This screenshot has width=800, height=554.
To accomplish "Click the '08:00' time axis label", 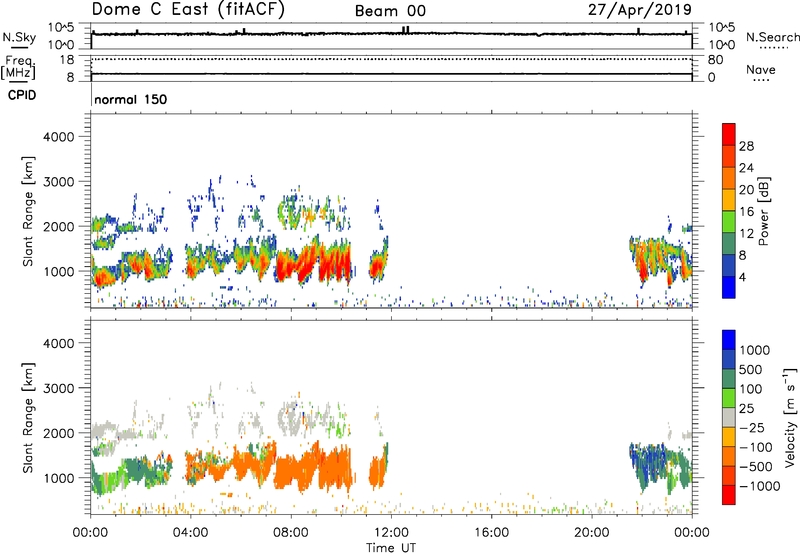I will coord(291,533).
